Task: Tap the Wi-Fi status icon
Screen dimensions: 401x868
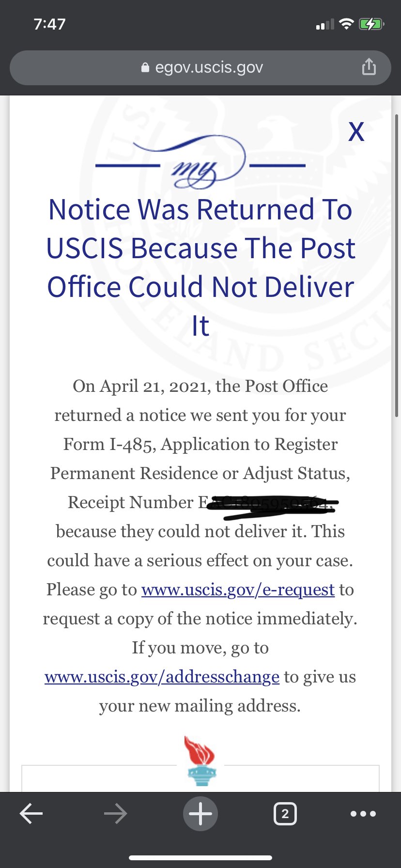Action: (x=346, y=24)
